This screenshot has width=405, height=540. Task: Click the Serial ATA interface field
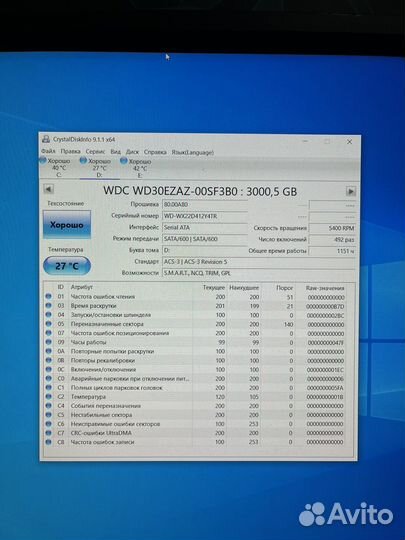[205, 227]
